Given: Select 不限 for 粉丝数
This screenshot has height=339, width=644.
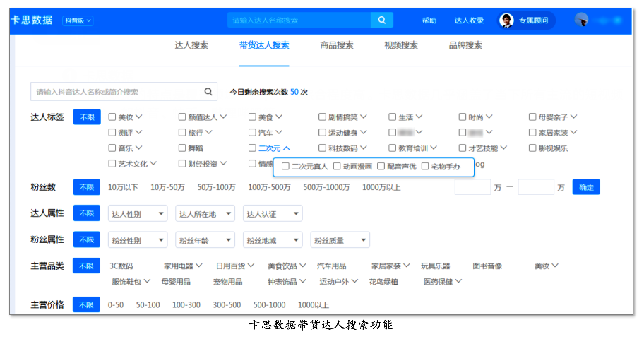Looking at the screenshot, I should click(87, 187).
